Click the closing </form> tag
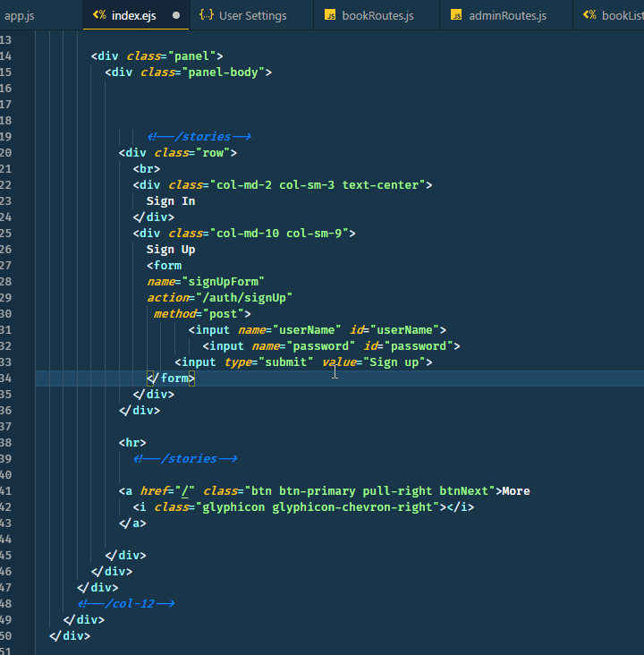Viewport: 644px width, 655px height. tap(170, 378)
